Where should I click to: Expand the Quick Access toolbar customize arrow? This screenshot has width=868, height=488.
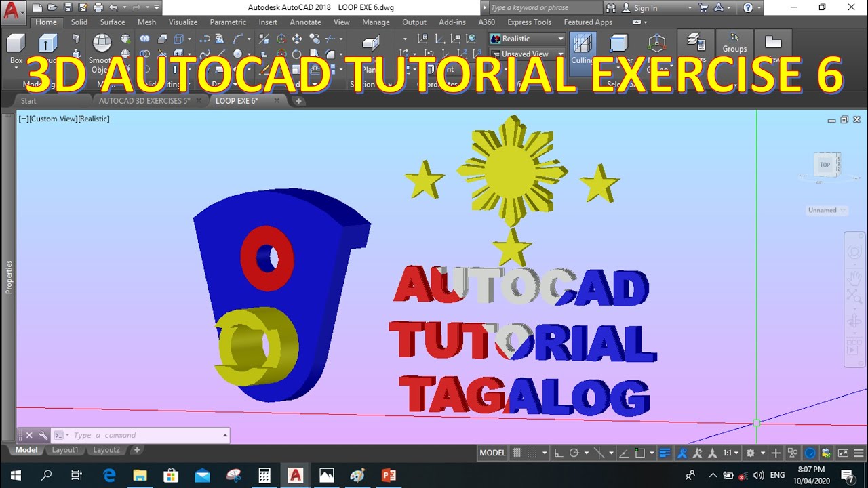(157, 8)
